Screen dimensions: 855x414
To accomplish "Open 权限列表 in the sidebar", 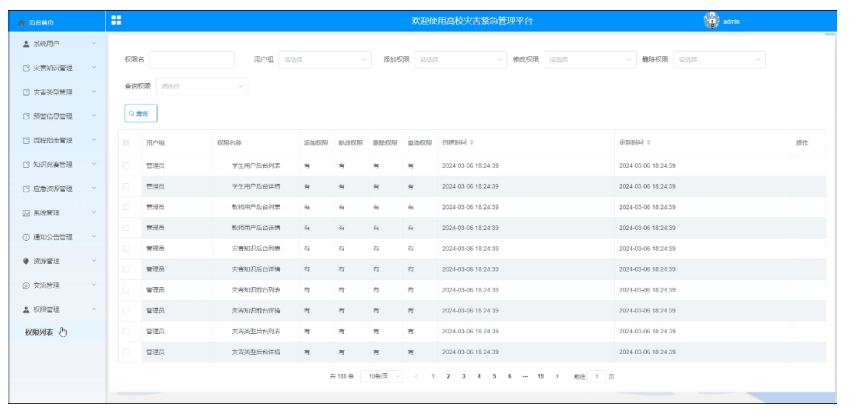I will (x=39, y=332).
